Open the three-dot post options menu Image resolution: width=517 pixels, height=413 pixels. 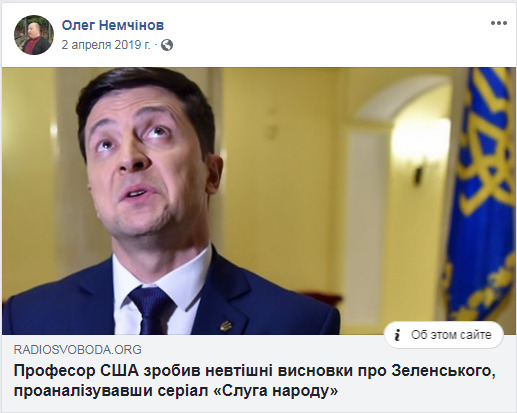tap(499, 23)
